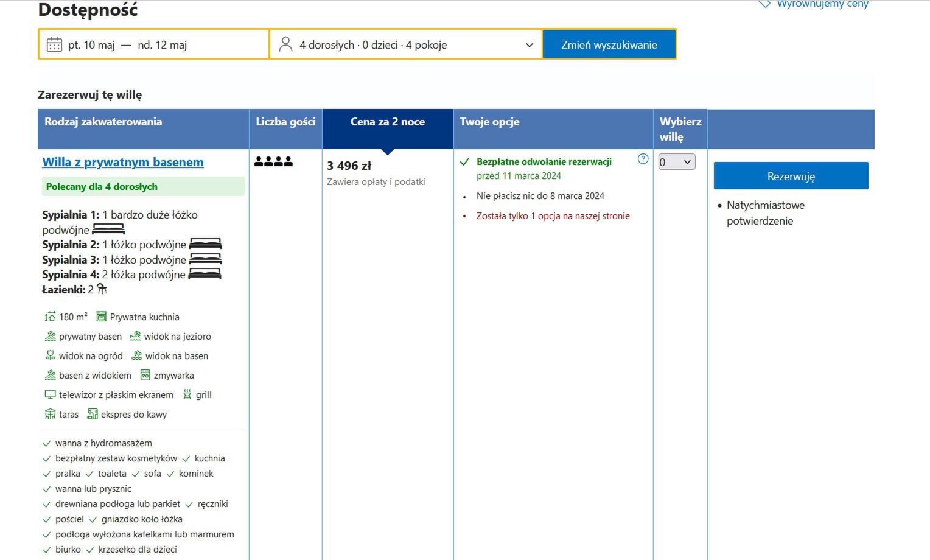This screenshot has width=930, height=560.
Task: Click Polecany dla 4 dorosłych badge
Action: tap(143, 186)
